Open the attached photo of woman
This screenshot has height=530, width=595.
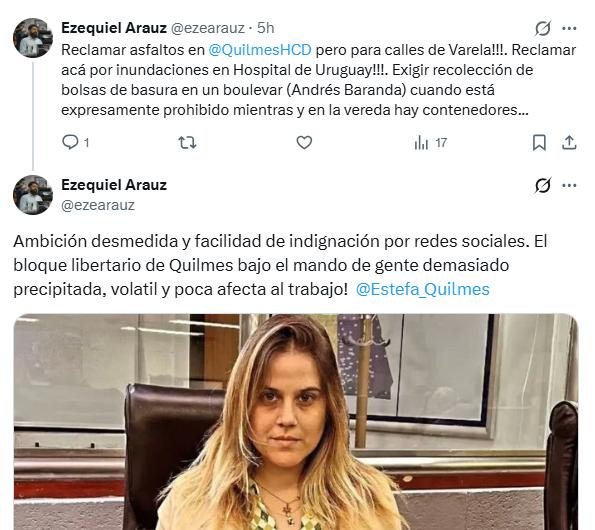tap(296, 422)
